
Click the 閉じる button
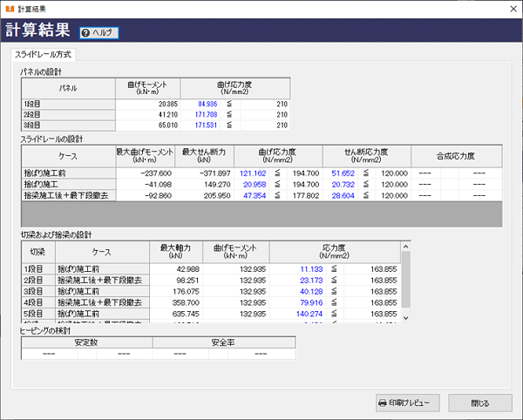(x=480, y=403)
